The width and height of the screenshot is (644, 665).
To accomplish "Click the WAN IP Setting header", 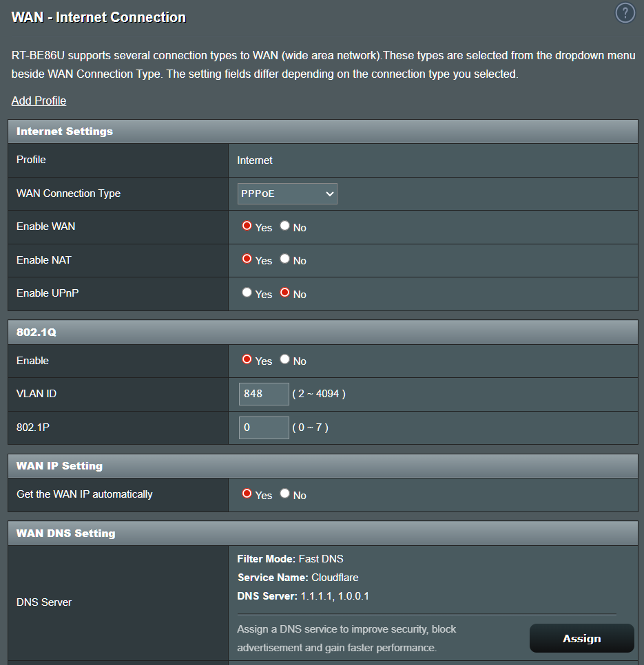I will pos(59,466).
